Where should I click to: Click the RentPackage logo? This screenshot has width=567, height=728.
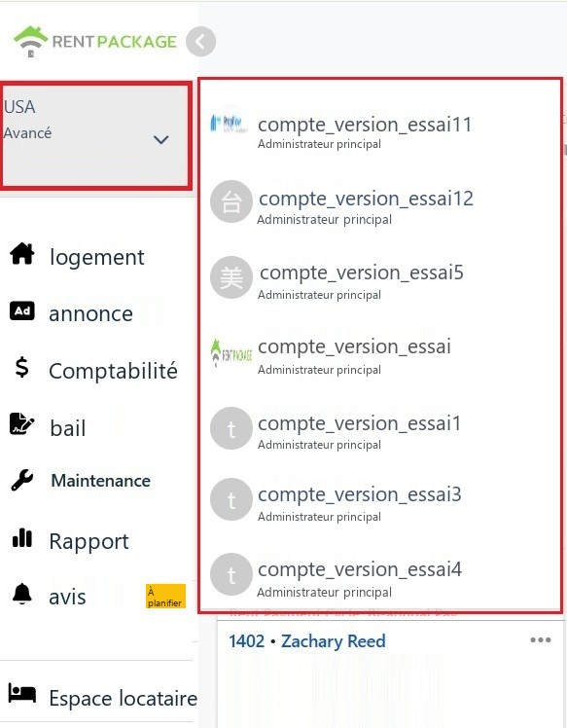(95, 41)
